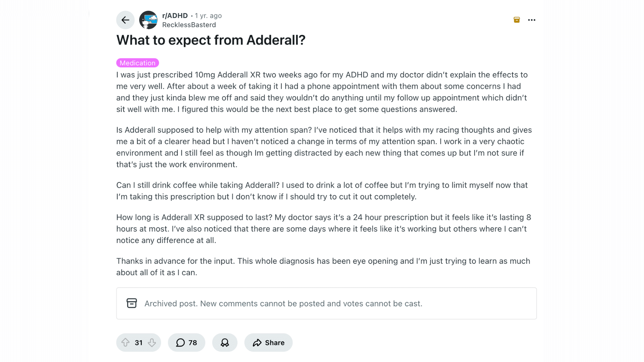Select the Medication flair tag
This screenshot has height=362, width=644.
point(138,63)
